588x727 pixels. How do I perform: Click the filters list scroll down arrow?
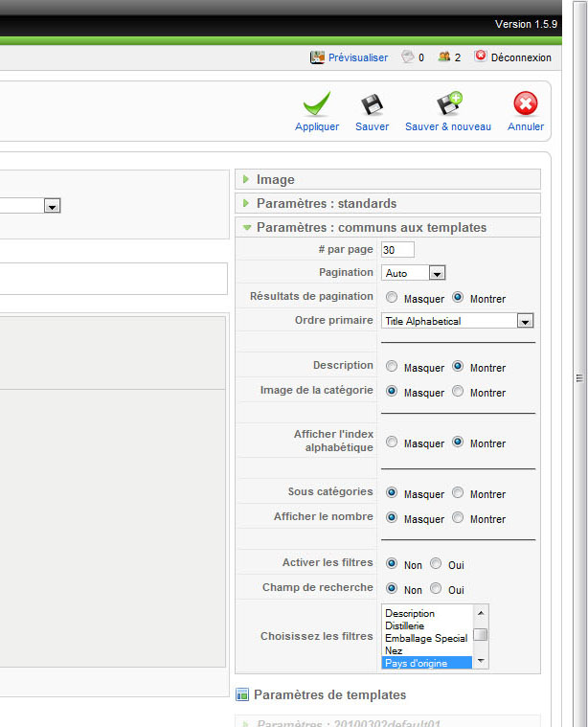pos(481,661)
